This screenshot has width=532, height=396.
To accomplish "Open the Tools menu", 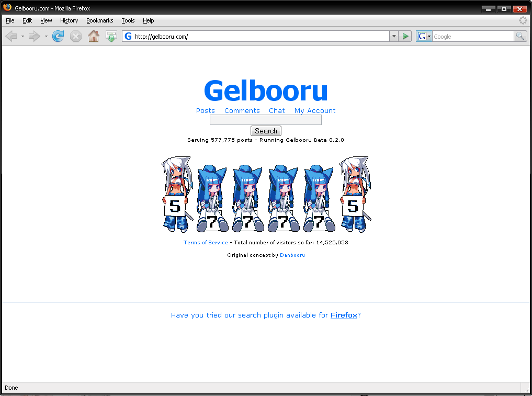I will coord(128,20).
